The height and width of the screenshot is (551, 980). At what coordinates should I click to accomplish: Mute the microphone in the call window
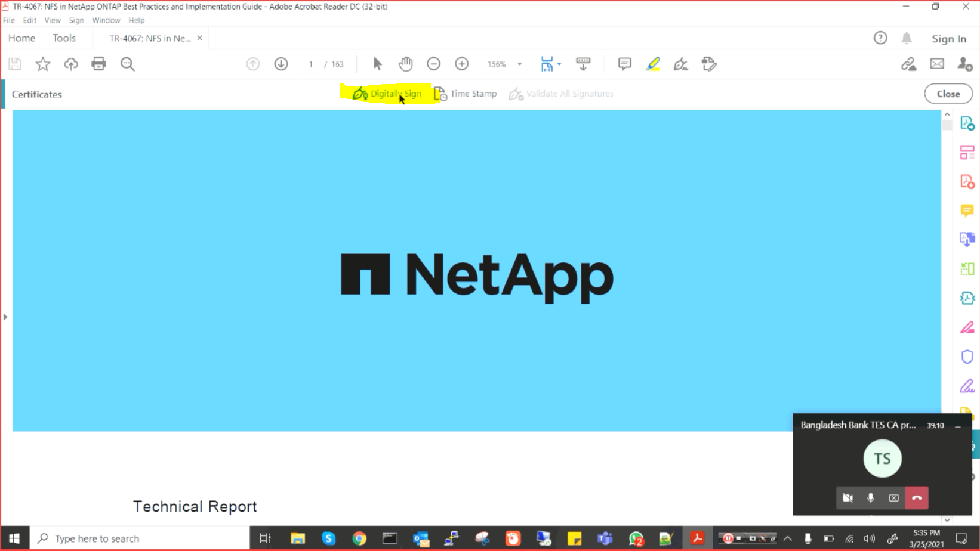[x=871, y=498]
